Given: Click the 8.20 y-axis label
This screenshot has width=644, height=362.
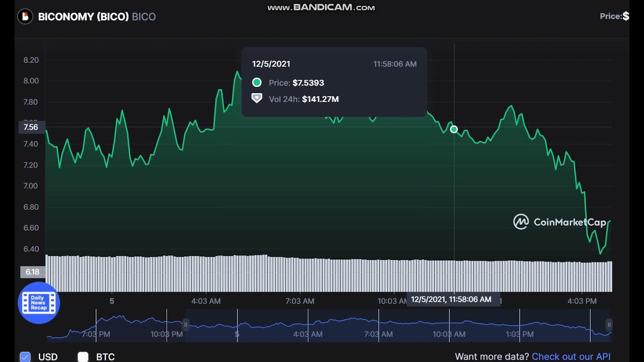Looking at the screenshot, I should (x=31, y=60).
